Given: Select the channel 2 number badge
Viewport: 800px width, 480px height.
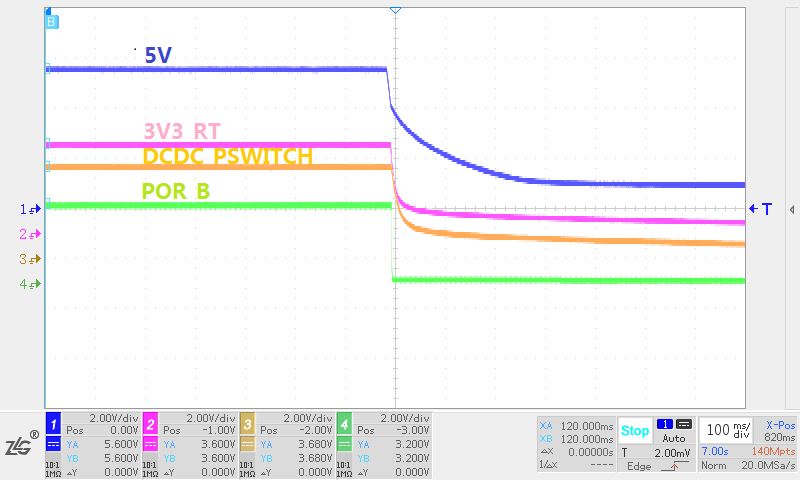Looking at the screenshot, I should point(151,424).
